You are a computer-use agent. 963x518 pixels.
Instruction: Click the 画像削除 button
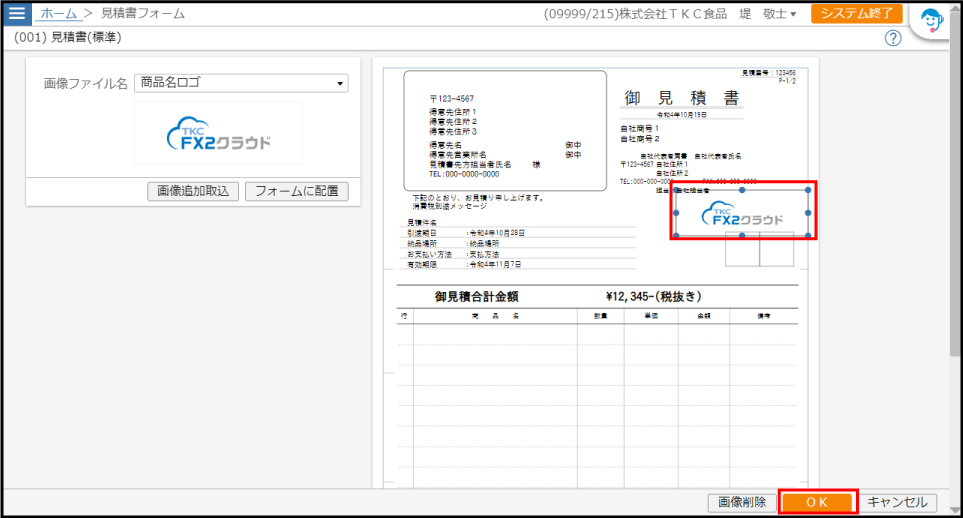[x=742, y=502]
